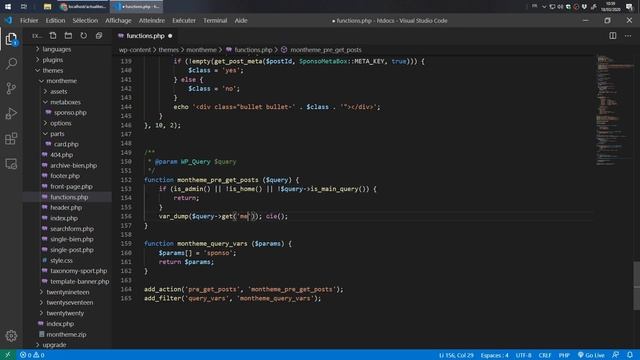640x360 pixels.
Task: Click the remote window status bar icon
Action: [7, 355]
